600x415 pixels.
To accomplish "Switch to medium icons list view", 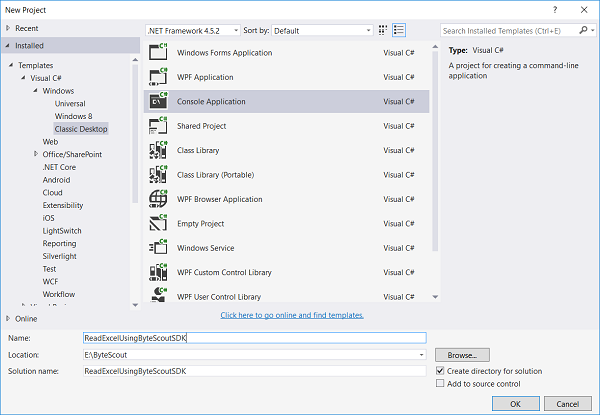I will point(399,30).
